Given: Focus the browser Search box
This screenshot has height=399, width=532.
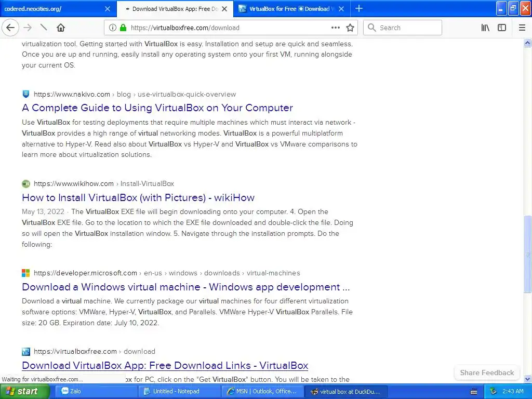Looking at the screenshot, I should tap(403, 28).
